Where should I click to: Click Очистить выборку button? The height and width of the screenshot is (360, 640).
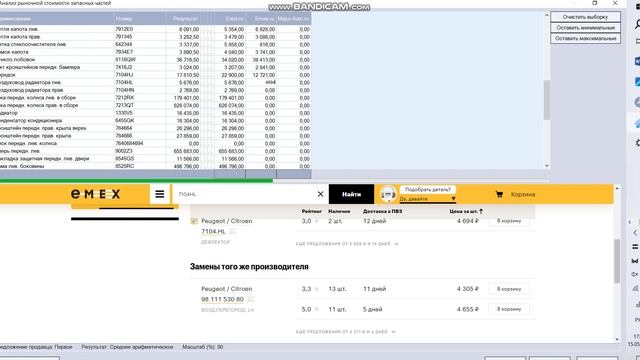coord(585,17)
